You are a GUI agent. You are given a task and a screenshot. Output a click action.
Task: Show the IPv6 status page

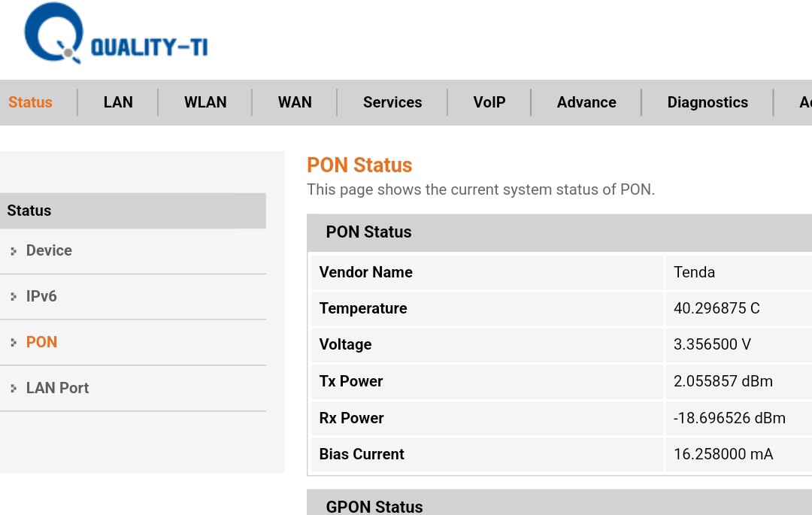pos(41,296)
